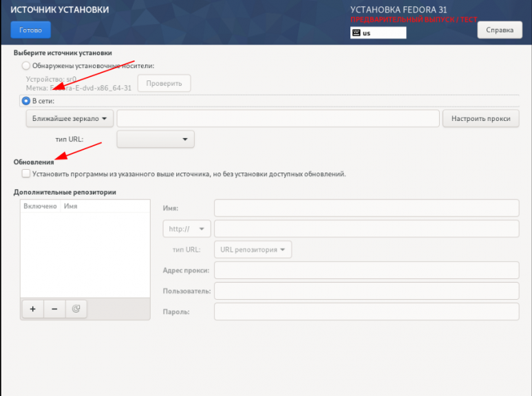The width and height of the screenshot is (532, 396).
Task: Expand the empty тип URL dropdown under В сети
Action: point(156,140)
